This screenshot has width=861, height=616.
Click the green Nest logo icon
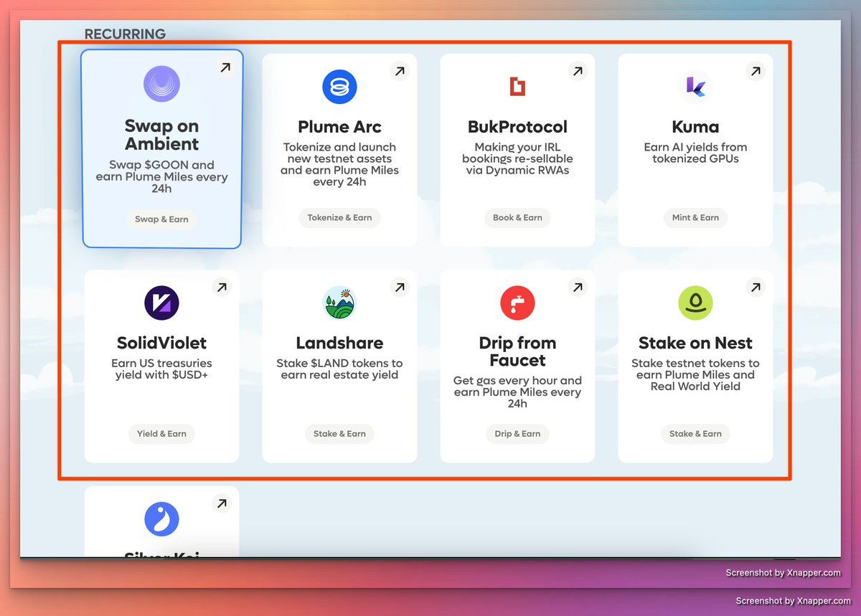click(695, 303)
